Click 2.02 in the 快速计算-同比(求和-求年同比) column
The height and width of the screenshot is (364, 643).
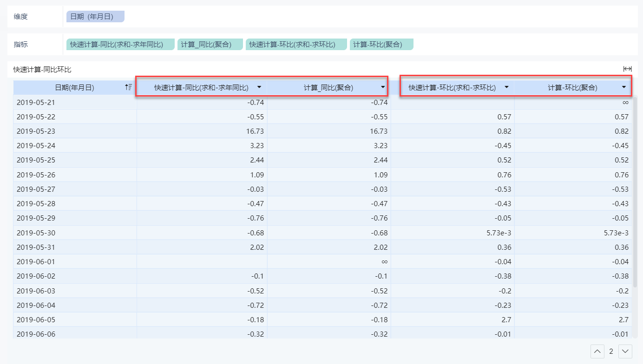pyautogui.click(x=256, y=247)
